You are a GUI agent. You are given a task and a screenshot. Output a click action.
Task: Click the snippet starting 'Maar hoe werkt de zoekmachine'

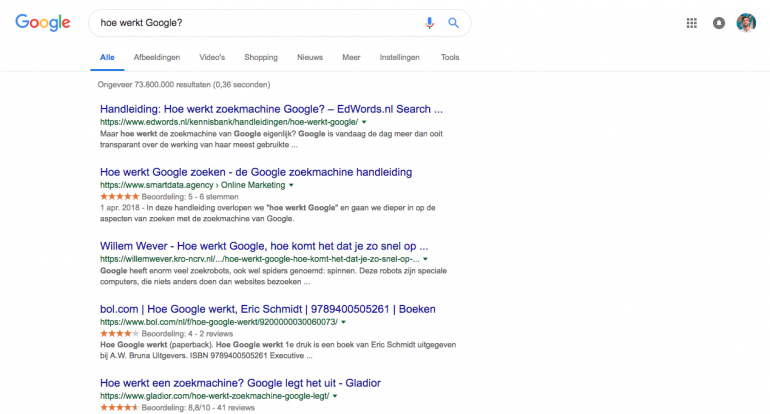(x=271, y=139)
